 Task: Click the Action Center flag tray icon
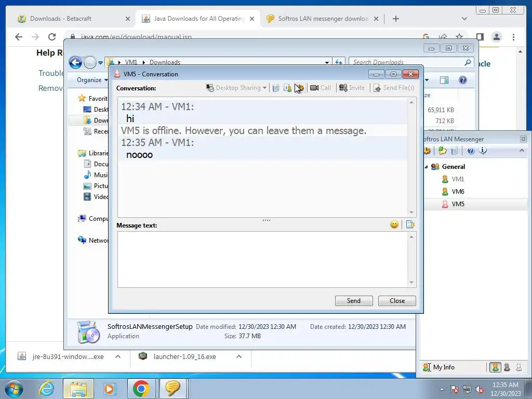455,390
